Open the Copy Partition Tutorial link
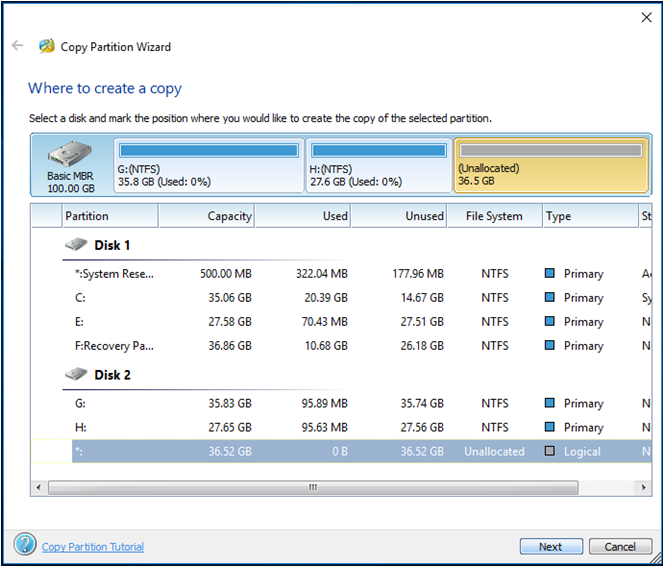The image size is (663, 566). (x=93, y=547)
